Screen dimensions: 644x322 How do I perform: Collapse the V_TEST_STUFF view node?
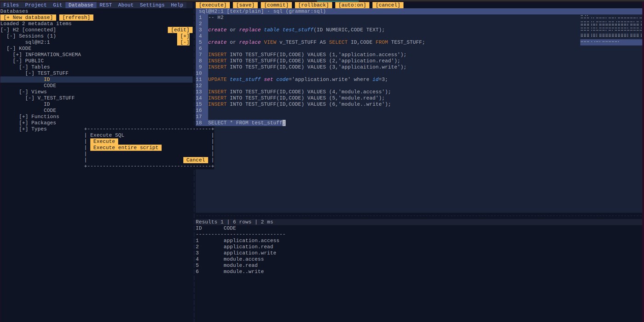point(30,98)
